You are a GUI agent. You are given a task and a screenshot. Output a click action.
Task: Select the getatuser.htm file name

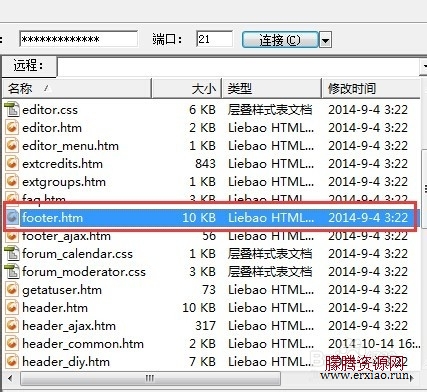[62, 290]
